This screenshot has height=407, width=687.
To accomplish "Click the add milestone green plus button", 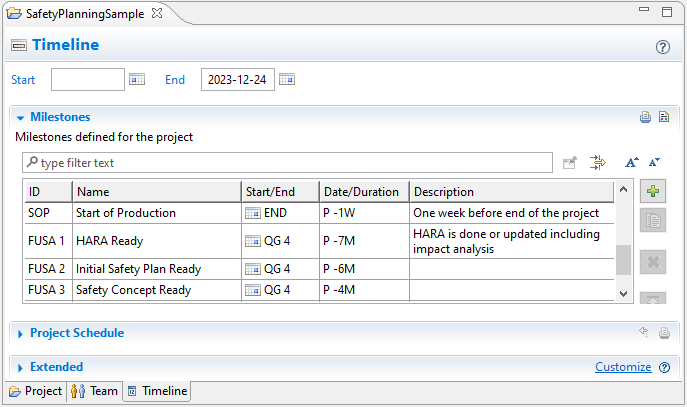I will point(653,191).
